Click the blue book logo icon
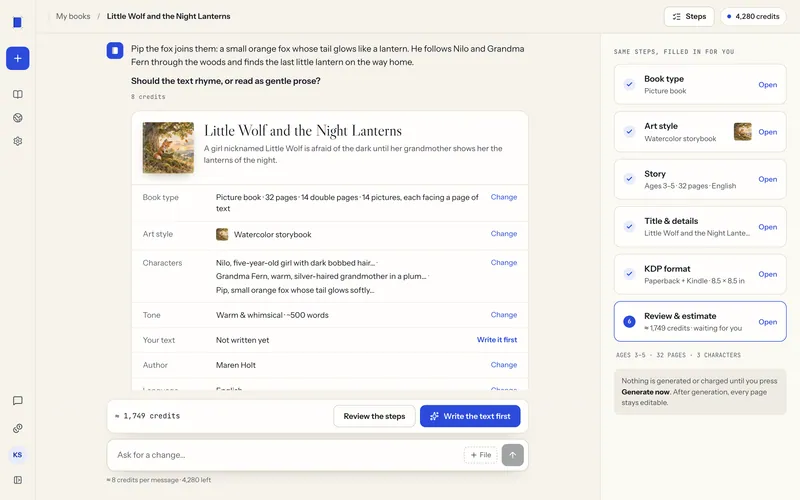This screenshot has height=500, width=800. coord(17,22)
